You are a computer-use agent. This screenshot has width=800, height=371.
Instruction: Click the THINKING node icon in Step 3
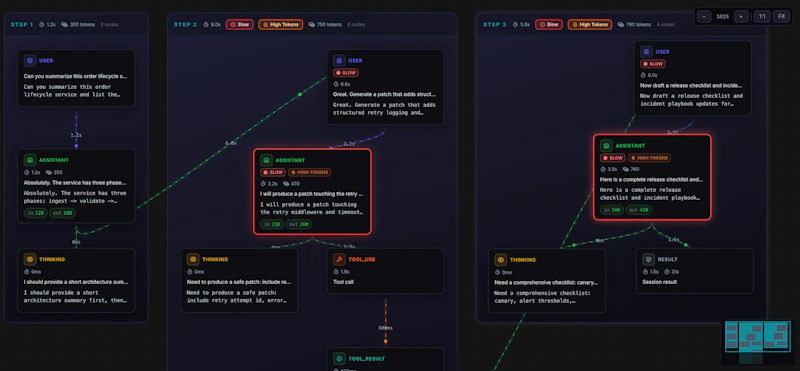point(501,259)
